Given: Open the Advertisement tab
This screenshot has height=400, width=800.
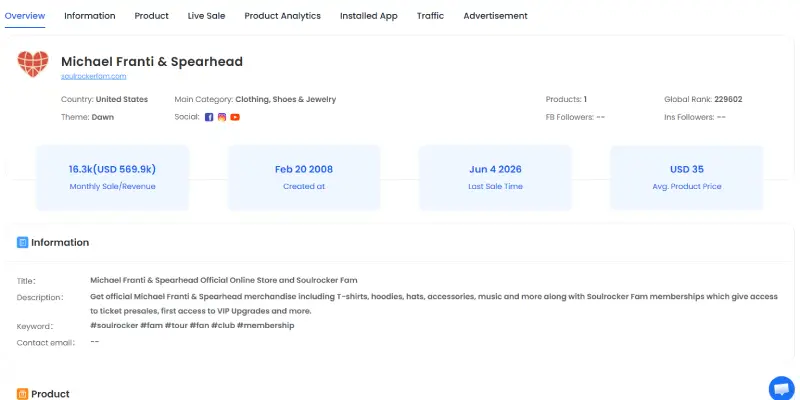Looking at the screenshot, I should pos(495,16).
